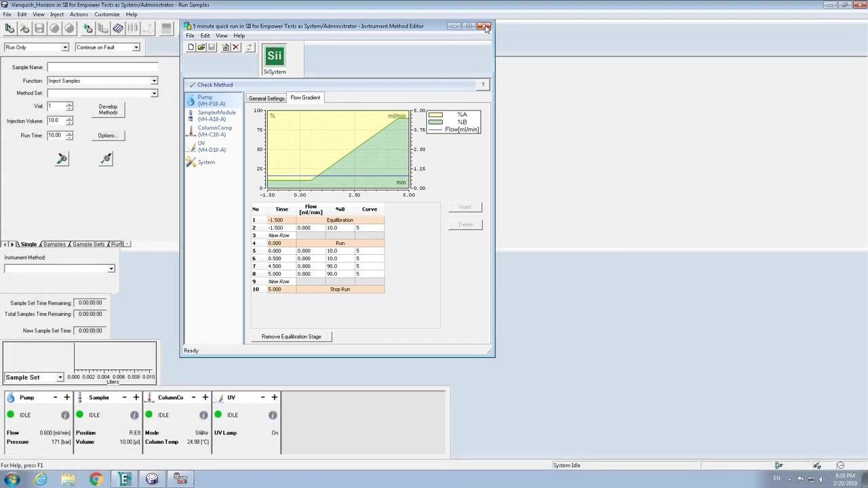Viewport: 868px width, 488px height.
Task: Open Chrome from the Windows taskbar
Action: point(96,479)
